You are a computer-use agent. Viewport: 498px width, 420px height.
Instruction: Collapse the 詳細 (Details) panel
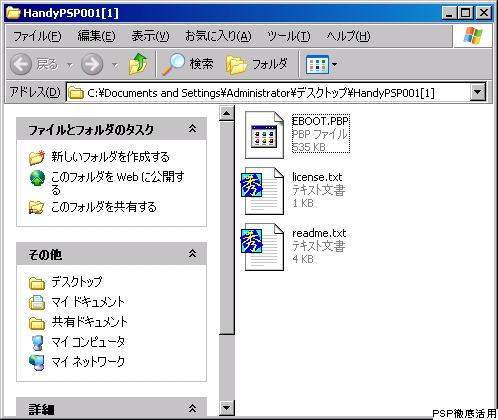[192, 408]
